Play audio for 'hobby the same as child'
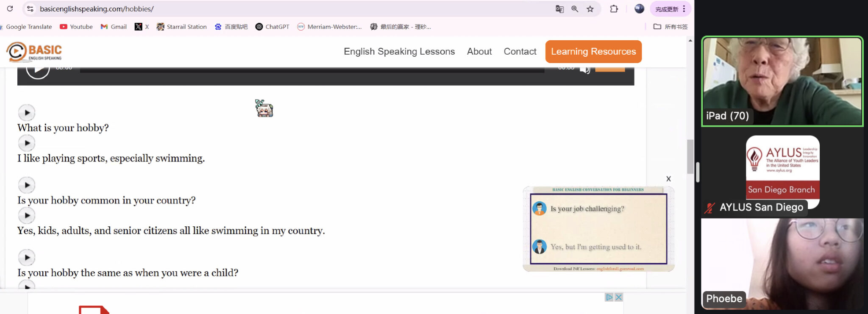Viewport: 868px width, 314px height. 27,258
